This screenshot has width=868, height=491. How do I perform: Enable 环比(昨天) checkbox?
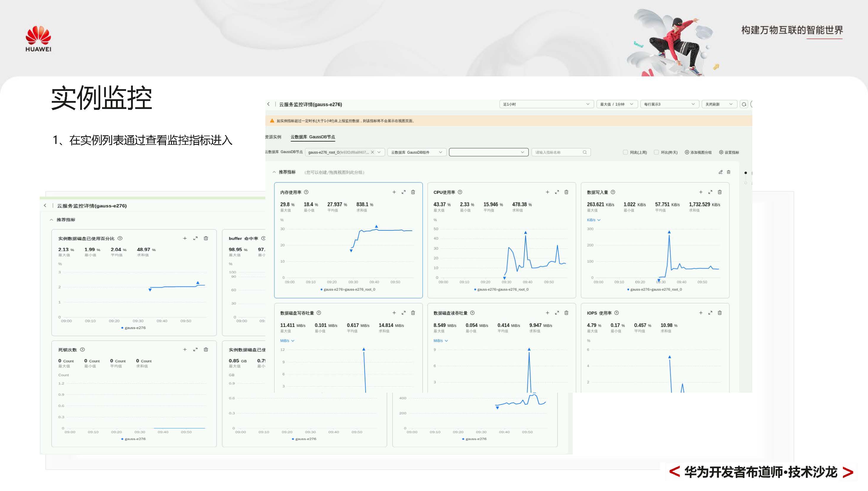pos(656,153)
